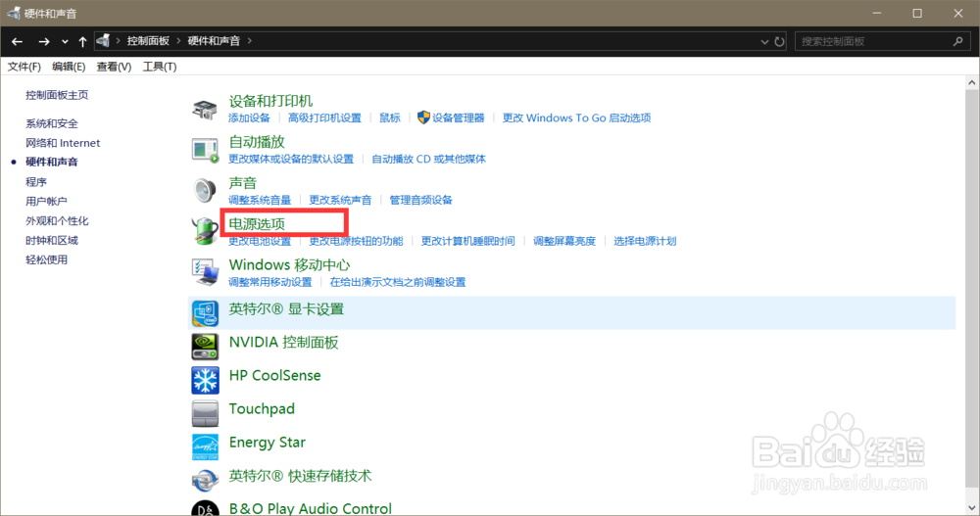Click the Windows Mobility Center icon
The image size is (980, 516).
(x=205, y=272)
